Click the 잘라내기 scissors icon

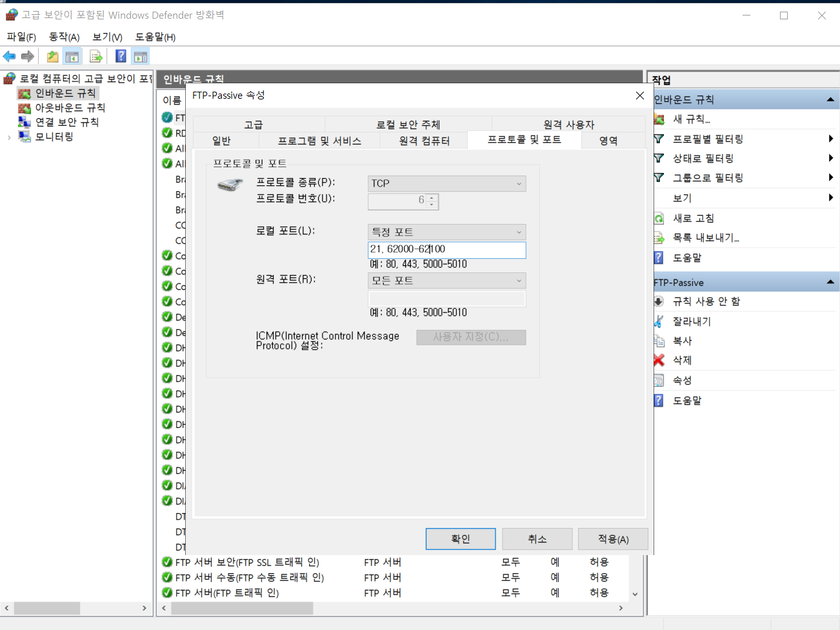point(659,321)
